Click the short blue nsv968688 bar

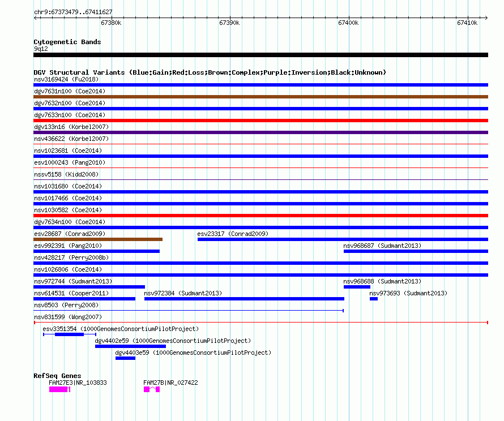pyautogui.click(x=357, y=287)
